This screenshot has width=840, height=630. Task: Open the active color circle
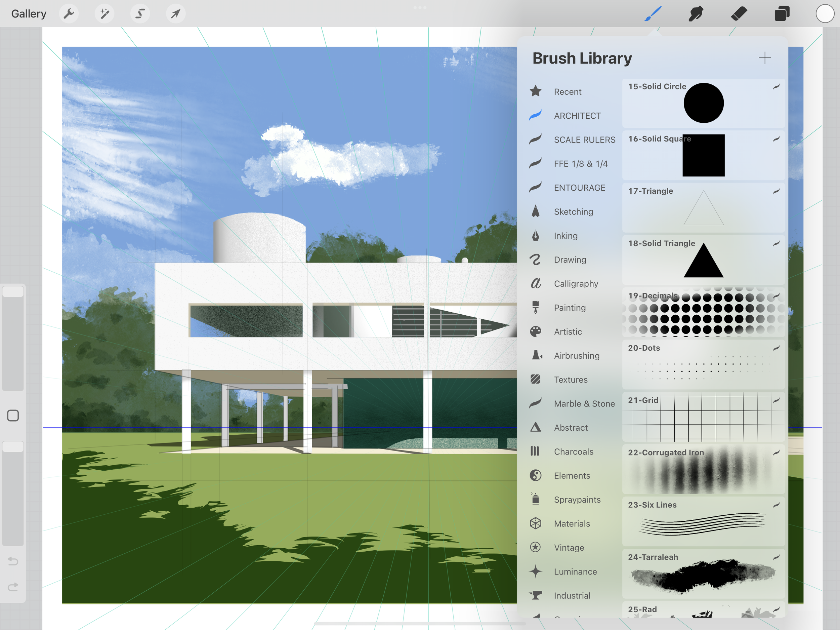point(825,14)
